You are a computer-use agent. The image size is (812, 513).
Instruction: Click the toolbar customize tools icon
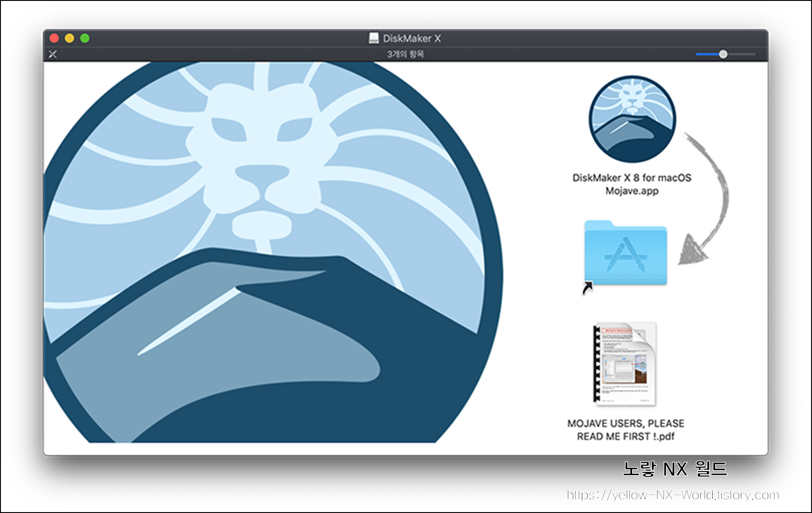coord(53,54)
